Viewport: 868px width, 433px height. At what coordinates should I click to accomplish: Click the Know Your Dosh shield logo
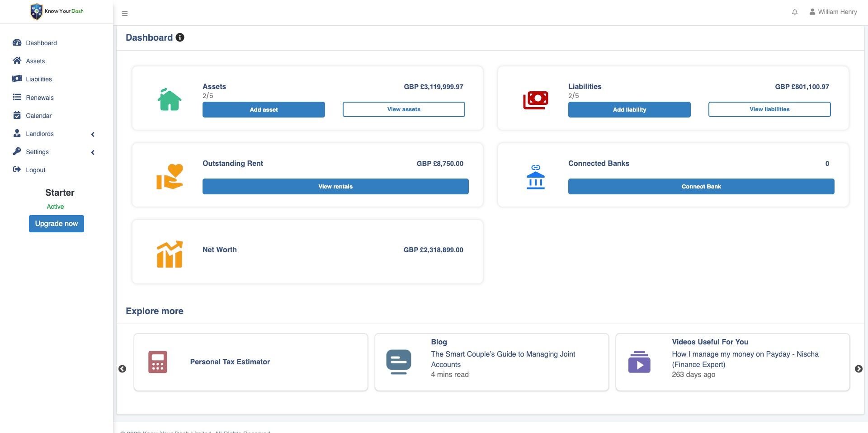[36, 11]
